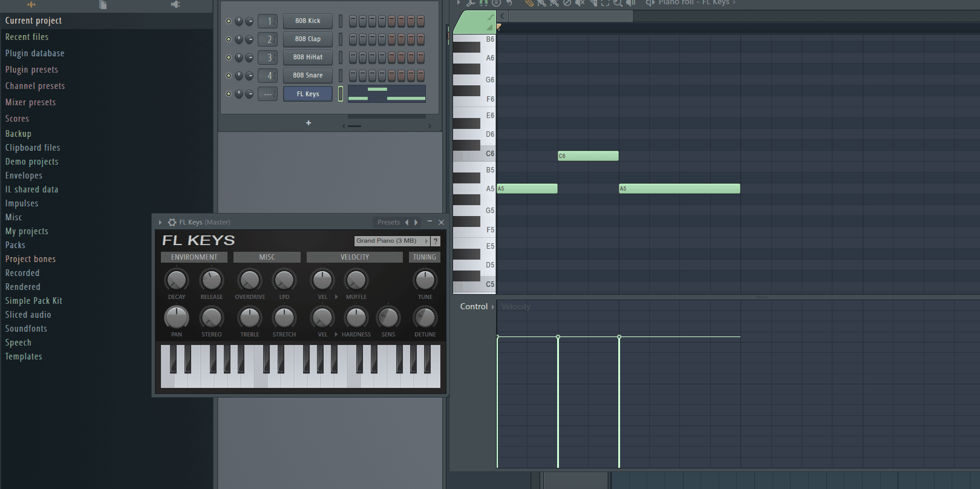The height and width of the screenshot is (489, 980).
Task: Expand velocity to muffle link arrow
Action: pos(336,297)
